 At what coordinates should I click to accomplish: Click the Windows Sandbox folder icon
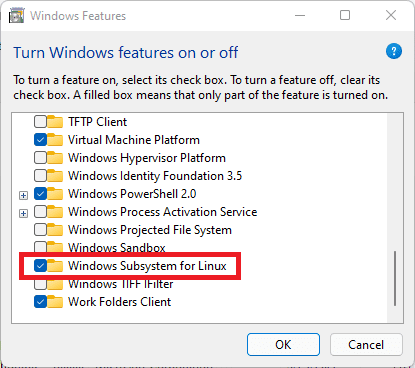[x=55, y=247]
